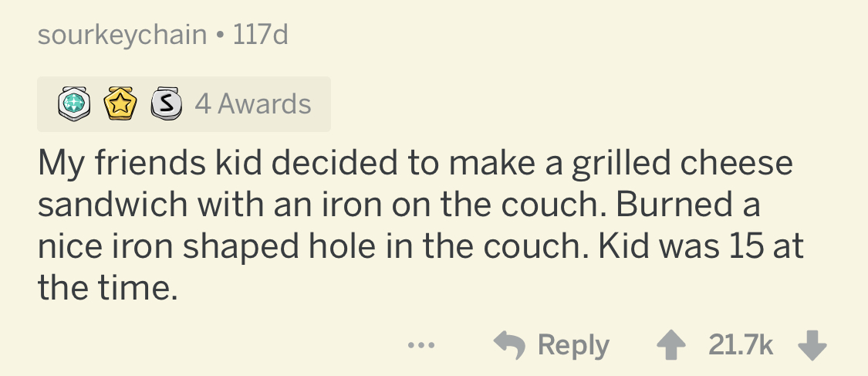The height and width of the screenshot is (376, 868).
Task: Click the 21.7k vote count
Action: point(740,345)
